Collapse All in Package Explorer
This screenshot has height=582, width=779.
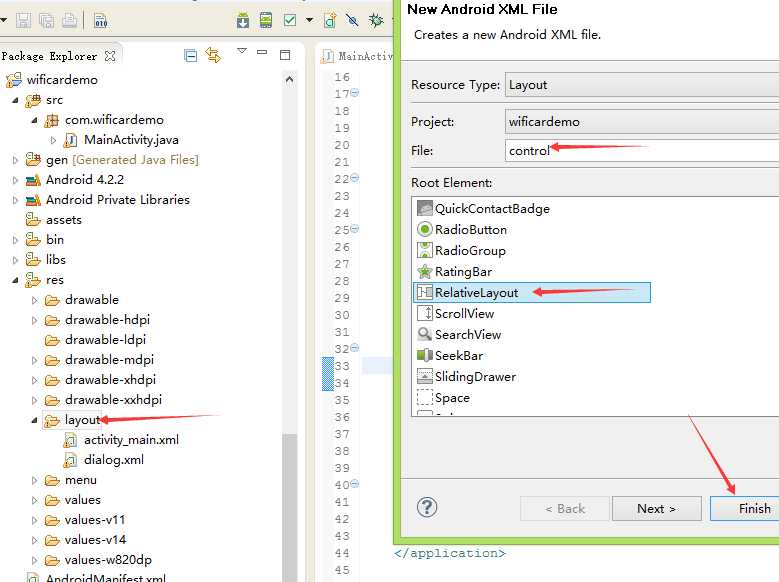tap(190, 55)
